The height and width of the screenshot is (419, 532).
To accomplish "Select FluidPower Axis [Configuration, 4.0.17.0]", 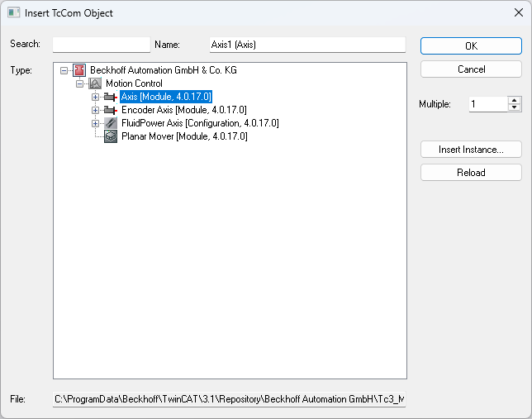I will coord(200,123).
